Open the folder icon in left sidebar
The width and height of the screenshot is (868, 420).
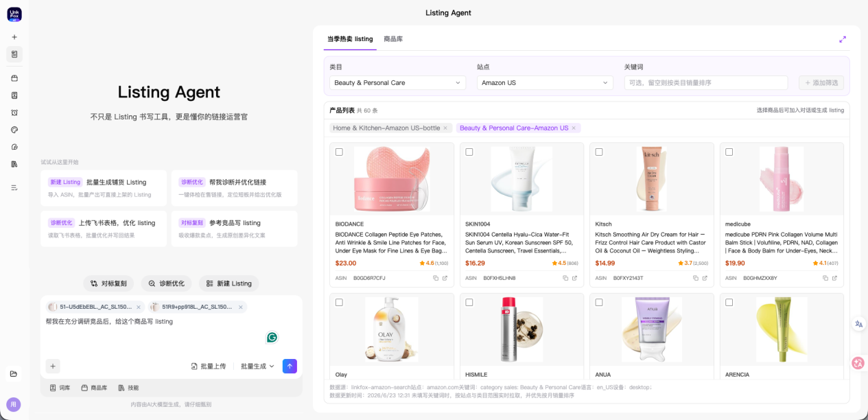(14, 373)
